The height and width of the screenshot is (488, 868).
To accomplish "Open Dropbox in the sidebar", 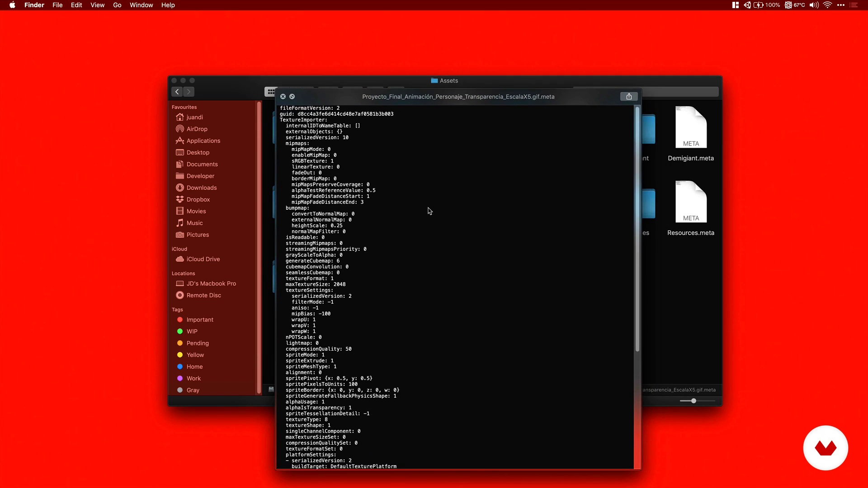I will coord(198,199).
